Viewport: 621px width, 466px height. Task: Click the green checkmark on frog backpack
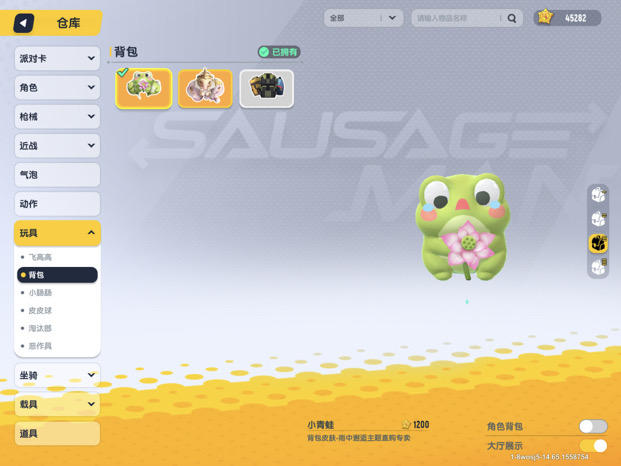pyautogui.click(x=122, y=72)
